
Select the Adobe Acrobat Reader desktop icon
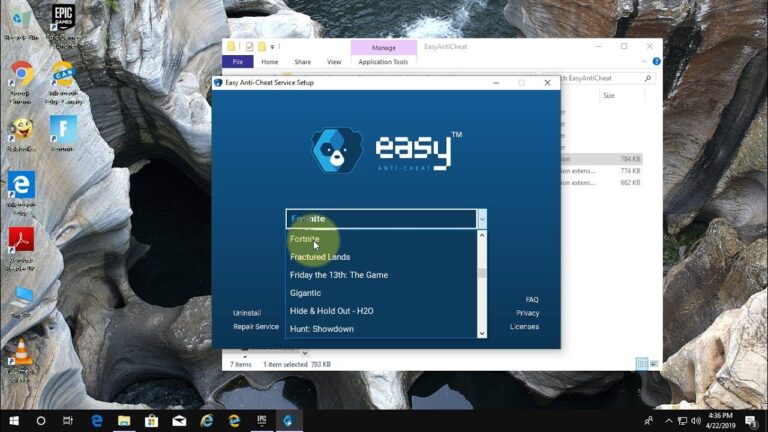click(x=21, y=249)
